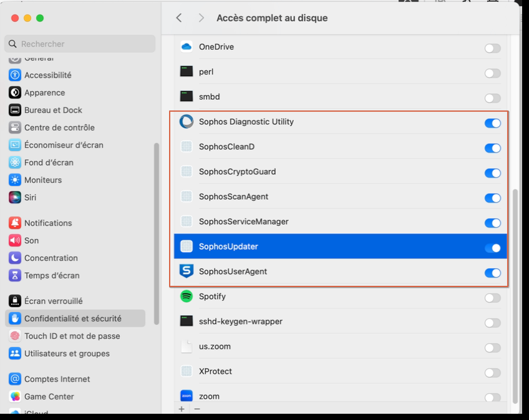Click the Temps d'écran hourglass icon
This screenshot has height=420, width=529.
15,275
